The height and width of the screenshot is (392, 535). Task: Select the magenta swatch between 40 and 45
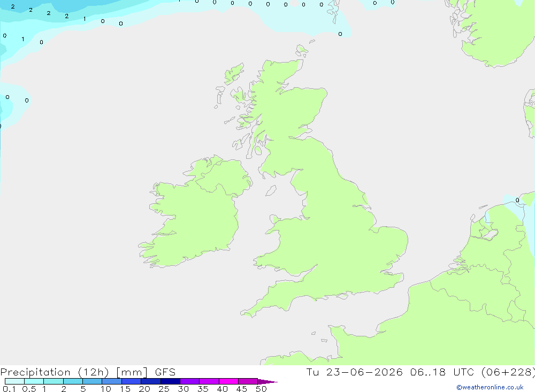click(228, 381)
